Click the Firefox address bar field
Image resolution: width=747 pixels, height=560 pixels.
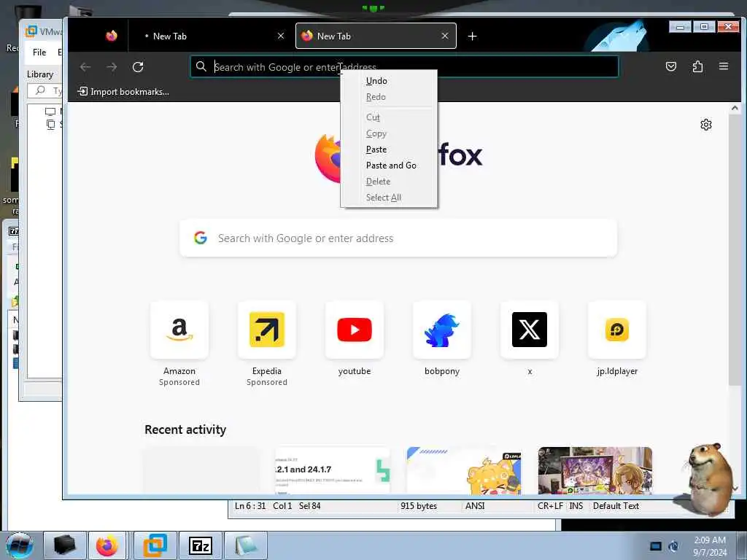tap(404, 66)
